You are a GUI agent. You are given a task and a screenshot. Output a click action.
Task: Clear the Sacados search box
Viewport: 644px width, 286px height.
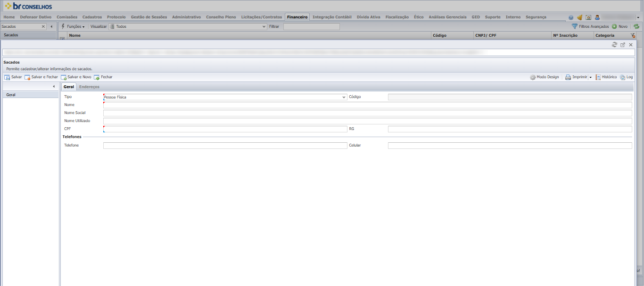[x=43, y=26]
